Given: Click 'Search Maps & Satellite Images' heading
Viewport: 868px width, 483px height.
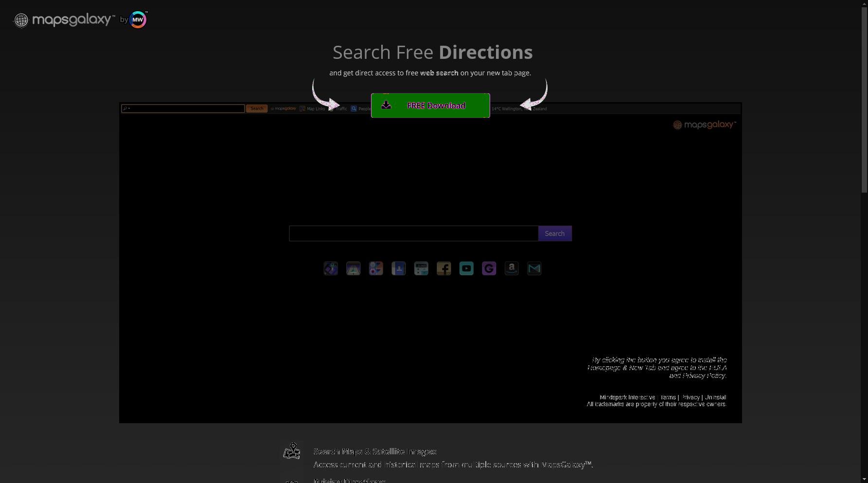Looking at the screenshot, I should [375, 451].
